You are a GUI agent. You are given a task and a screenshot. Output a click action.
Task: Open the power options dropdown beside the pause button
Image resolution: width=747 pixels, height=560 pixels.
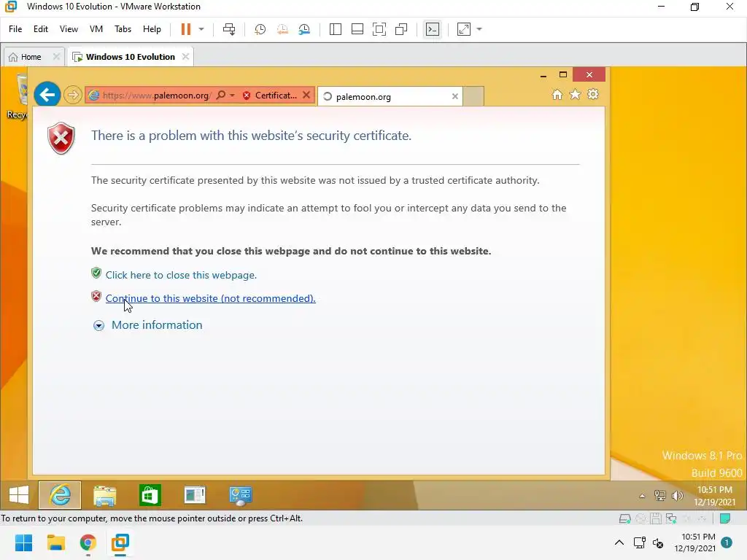[x=201, y=29]
